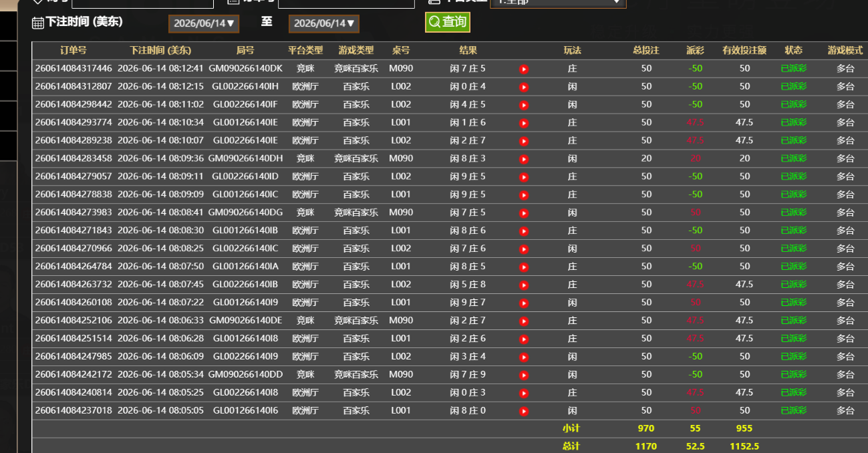
Task: Select round number GM090266140DE
Action: [245, 320]
